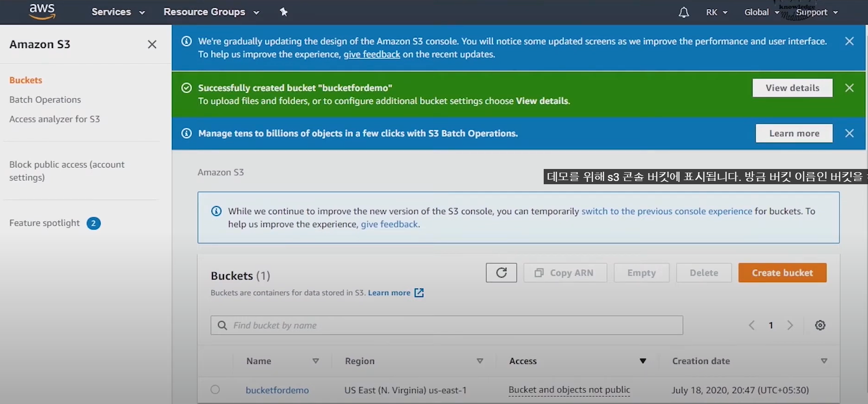Click the Empty button
Viewport: 868px width, 404px height.
point(641,273)
